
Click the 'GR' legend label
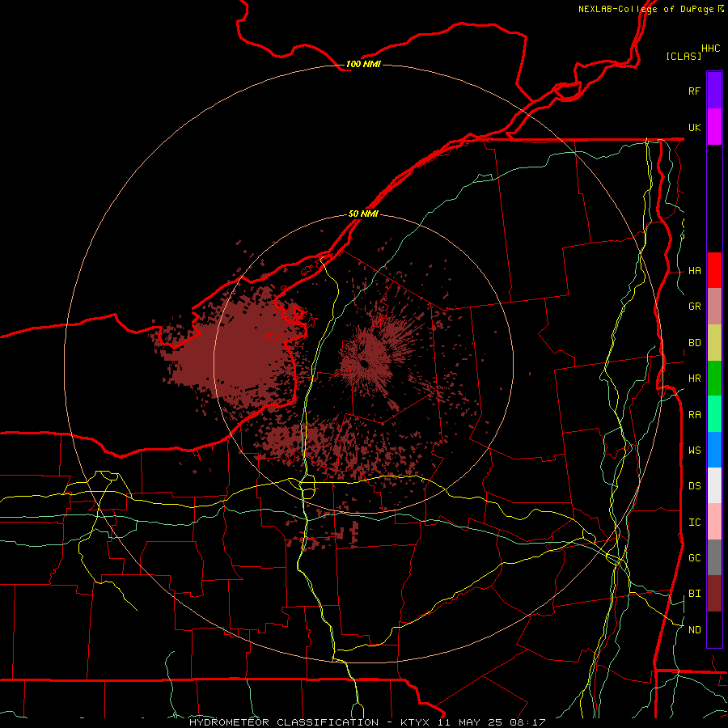[x=694, y=307]
